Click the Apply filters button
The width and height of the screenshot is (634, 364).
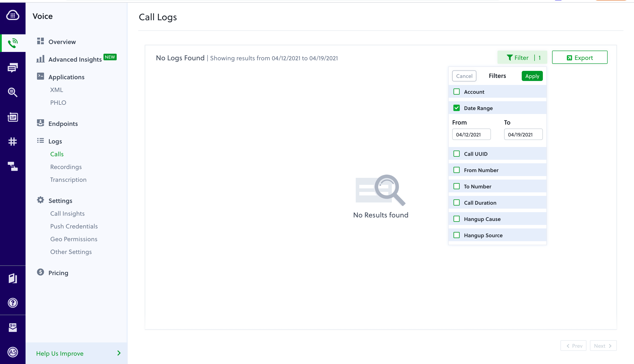[x=532, y=76]
